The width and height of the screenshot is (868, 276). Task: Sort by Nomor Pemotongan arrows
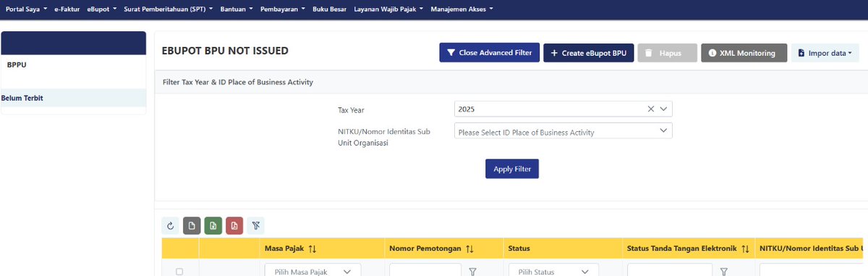(x=469, y=248)
